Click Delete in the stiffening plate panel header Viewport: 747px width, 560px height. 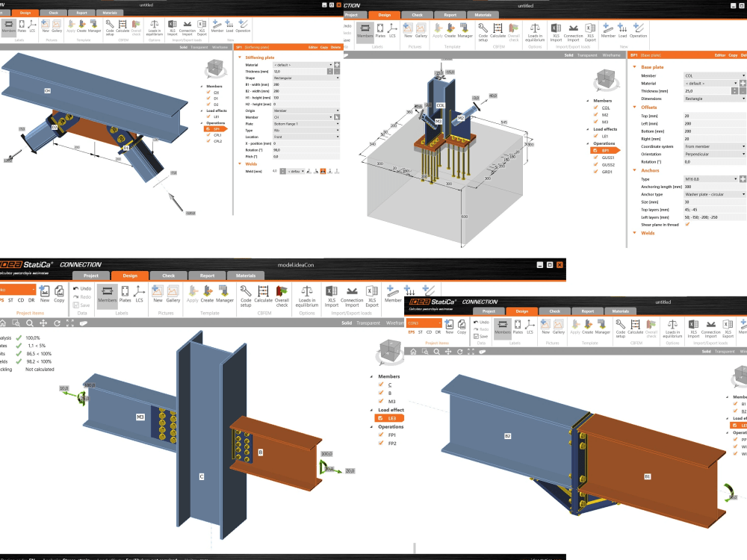(x=336, y=47)
